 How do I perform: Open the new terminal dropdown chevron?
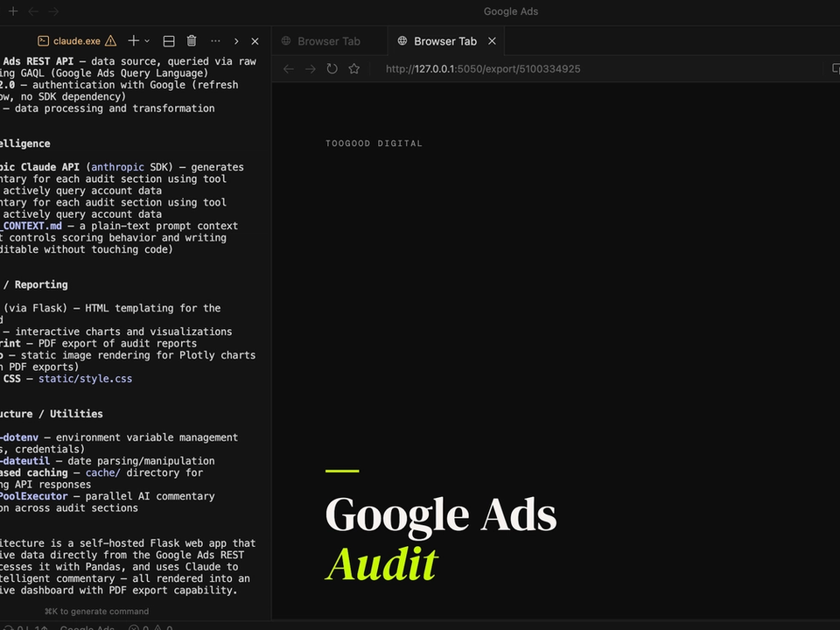[x=147, y=41]
